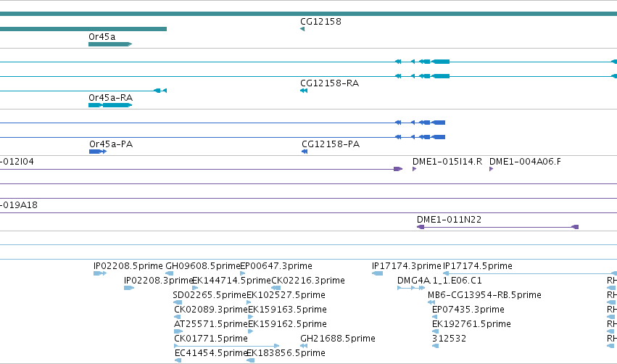Click the GH09608.5prime EST label
This screenshot has height=364, width=617.
tap(203, 266)
